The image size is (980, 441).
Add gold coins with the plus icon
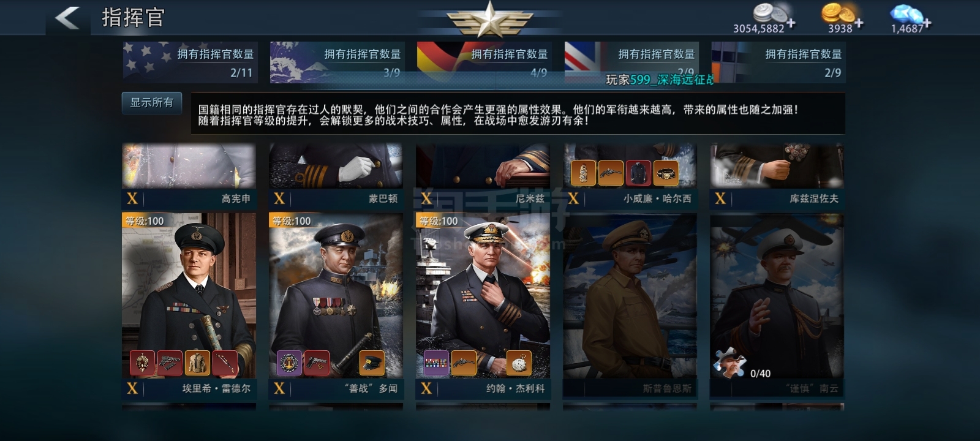[859, 23]
